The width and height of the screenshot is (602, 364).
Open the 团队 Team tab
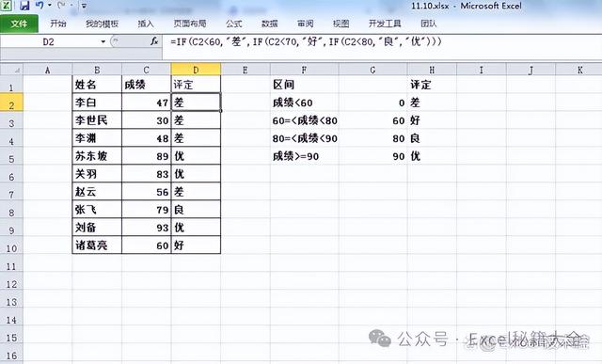tap(429, 24)
